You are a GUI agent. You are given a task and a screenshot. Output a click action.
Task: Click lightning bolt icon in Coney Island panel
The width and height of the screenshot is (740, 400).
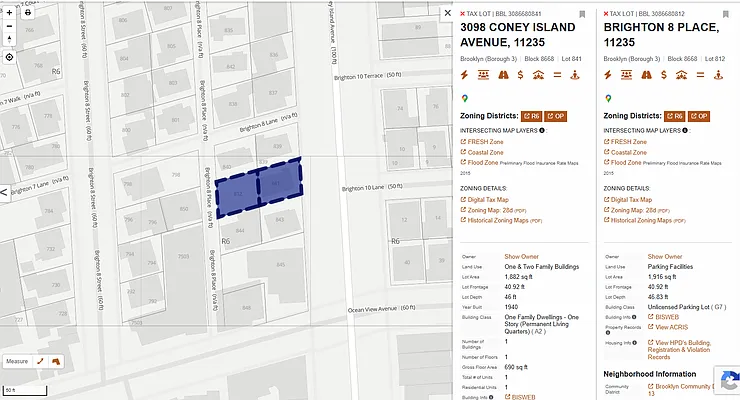pyautogui.click(x=464, y=75)
